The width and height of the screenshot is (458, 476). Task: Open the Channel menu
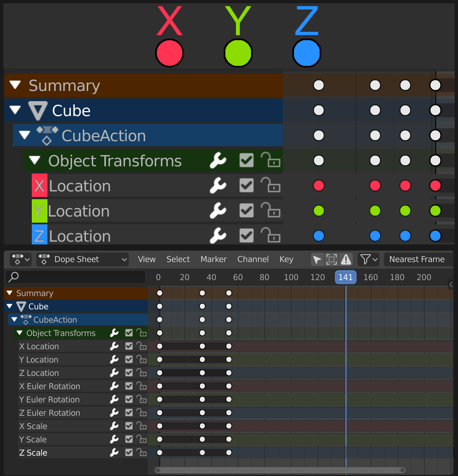click(x=253, y=259)
